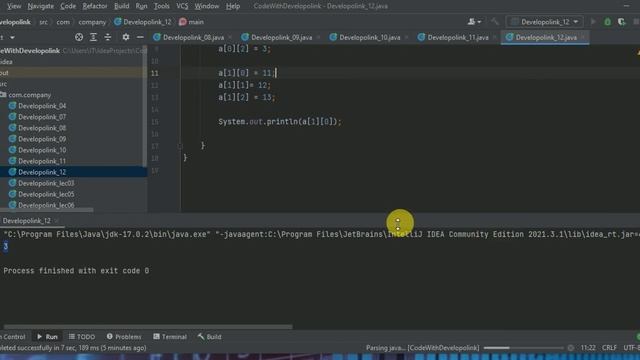Open the Project view selector dropdown arrow
The width and height of the screenshot is (640, 360).
(12, 37)
